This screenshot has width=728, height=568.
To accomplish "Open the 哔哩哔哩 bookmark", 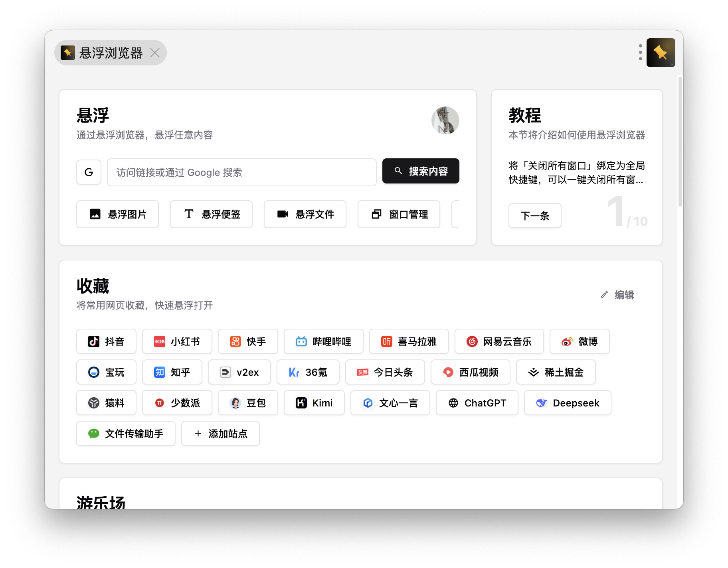I will [324, 341].
